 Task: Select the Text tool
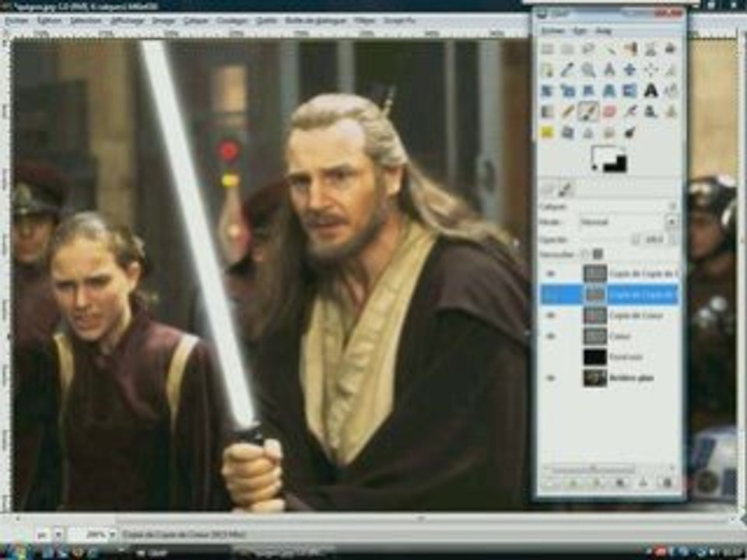pyautogui.click(x=651, y=90)
